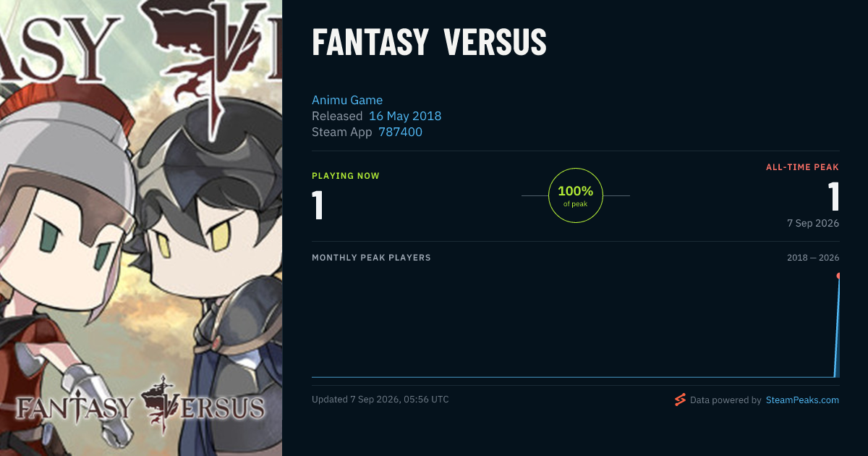Click the blue spike line on the chart
This screenshot has height=456, width=868.
[x=837, y=326]
